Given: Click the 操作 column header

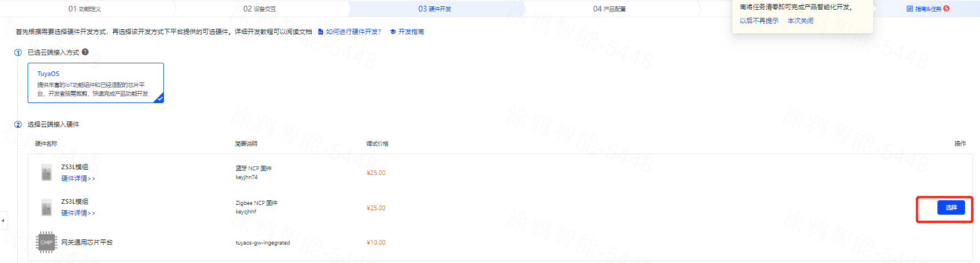Looking at the screenshot, I should pyautogui.click(x=960, y=143).
